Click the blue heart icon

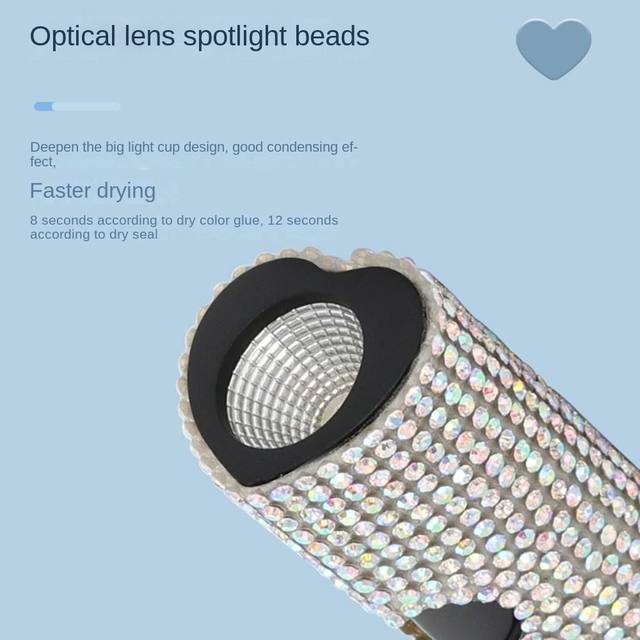(x=553, y=49)
